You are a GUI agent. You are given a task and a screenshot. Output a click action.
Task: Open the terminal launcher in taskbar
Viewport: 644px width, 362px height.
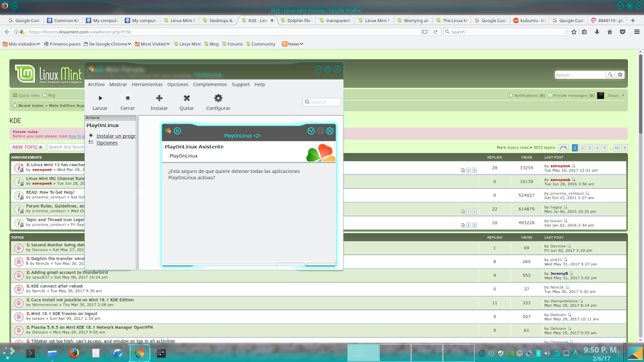[30, 353]
